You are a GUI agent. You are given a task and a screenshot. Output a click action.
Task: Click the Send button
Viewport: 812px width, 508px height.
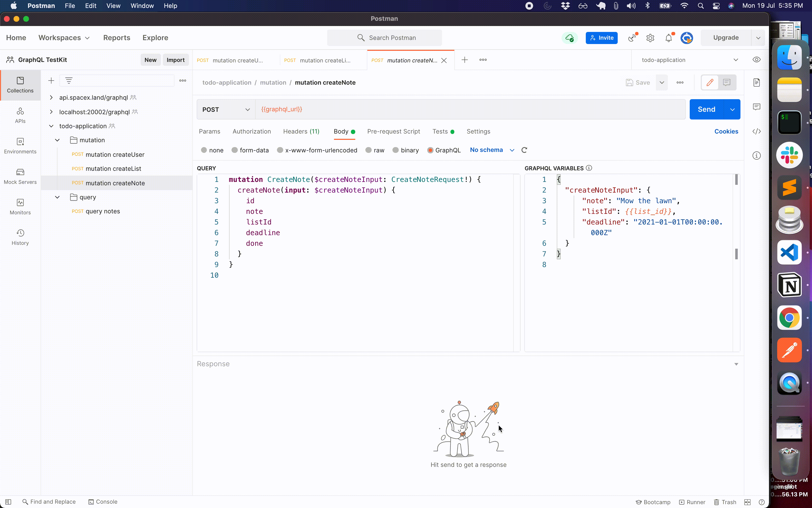707,110
